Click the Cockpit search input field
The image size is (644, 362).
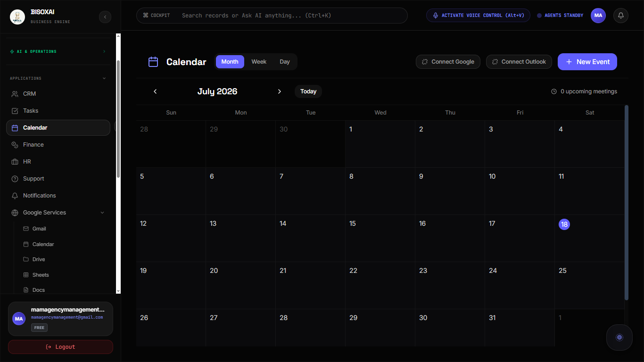point(272,16)
